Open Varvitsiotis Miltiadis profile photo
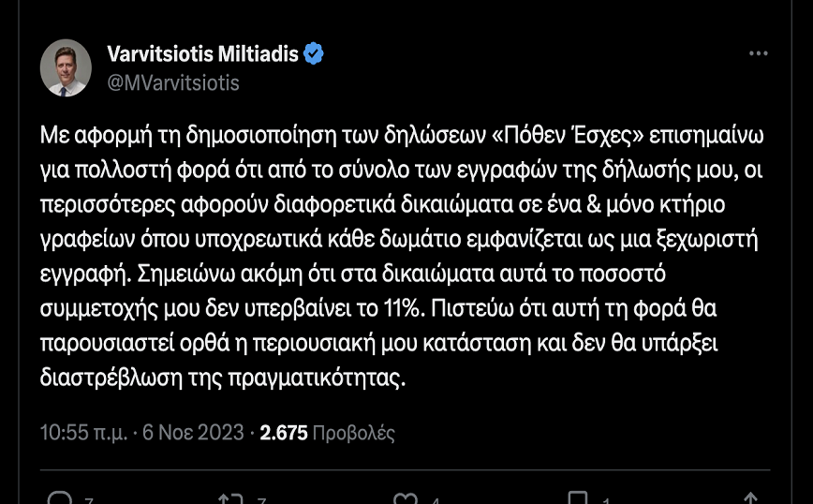The image size is (813, 504). click(x=66, y=67)
